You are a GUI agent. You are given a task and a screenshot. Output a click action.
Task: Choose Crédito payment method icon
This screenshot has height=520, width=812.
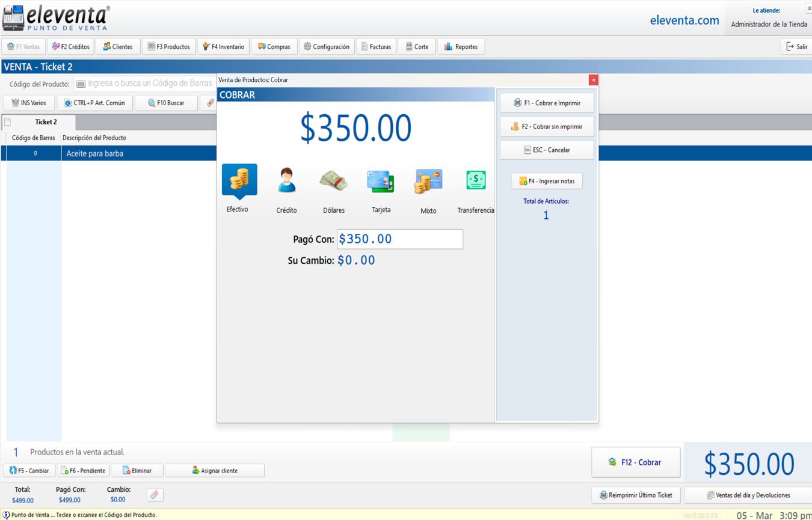(x=286, y=181)
